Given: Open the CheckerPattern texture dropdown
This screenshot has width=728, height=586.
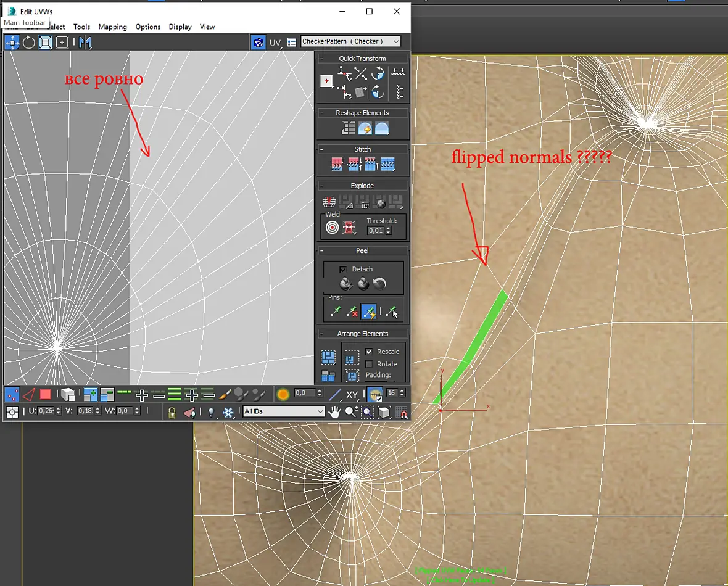Looking at the screenshot, I should 350,41.
